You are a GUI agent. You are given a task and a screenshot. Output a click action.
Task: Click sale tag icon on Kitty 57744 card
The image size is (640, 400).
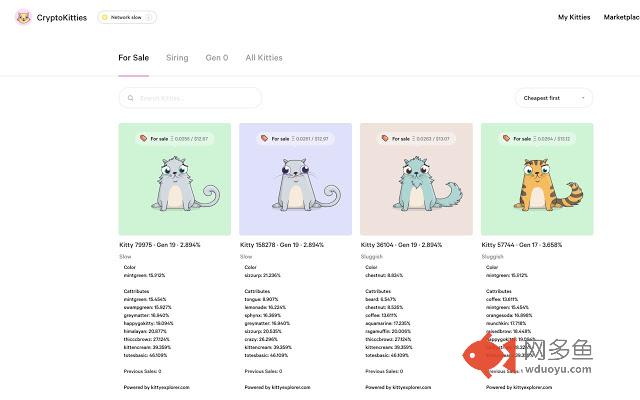coord(506,138)
